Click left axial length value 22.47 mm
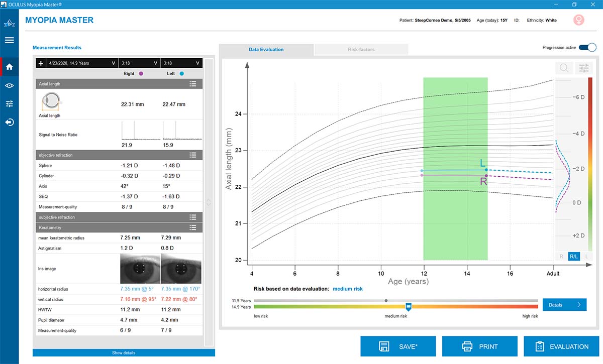The height and width of the screenshot is (364, 603). [x=174, y=104]
